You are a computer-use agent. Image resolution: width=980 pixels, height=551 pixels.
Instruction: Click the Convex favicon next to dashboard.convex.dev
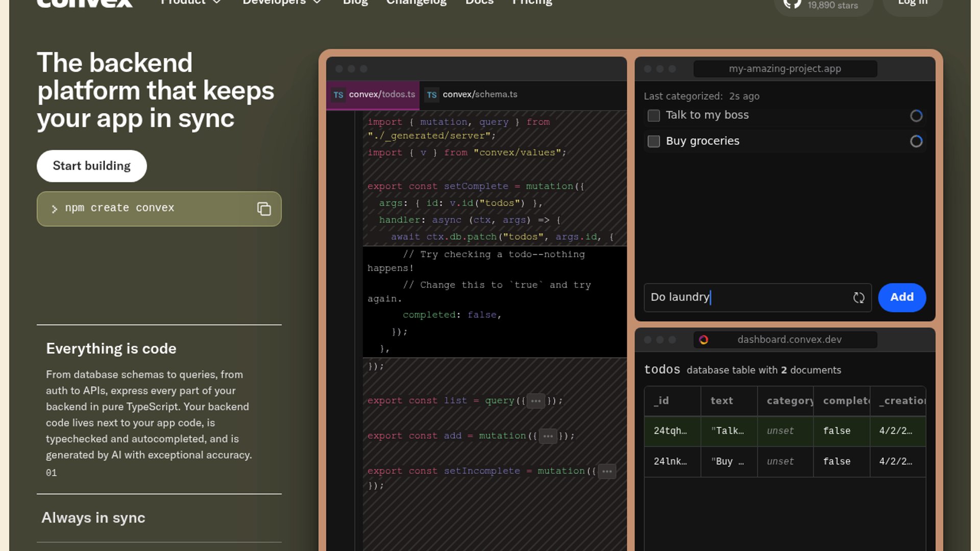(x=704, y=340)
